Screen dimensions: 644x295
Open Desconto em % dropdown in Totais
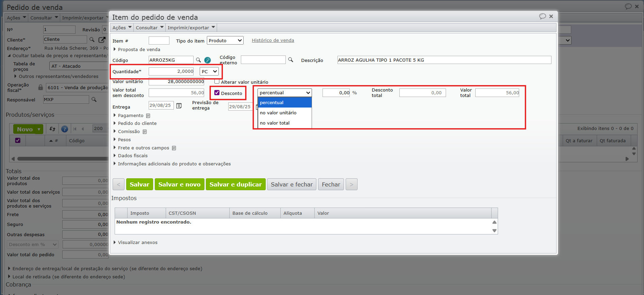(x=33, y=244)
